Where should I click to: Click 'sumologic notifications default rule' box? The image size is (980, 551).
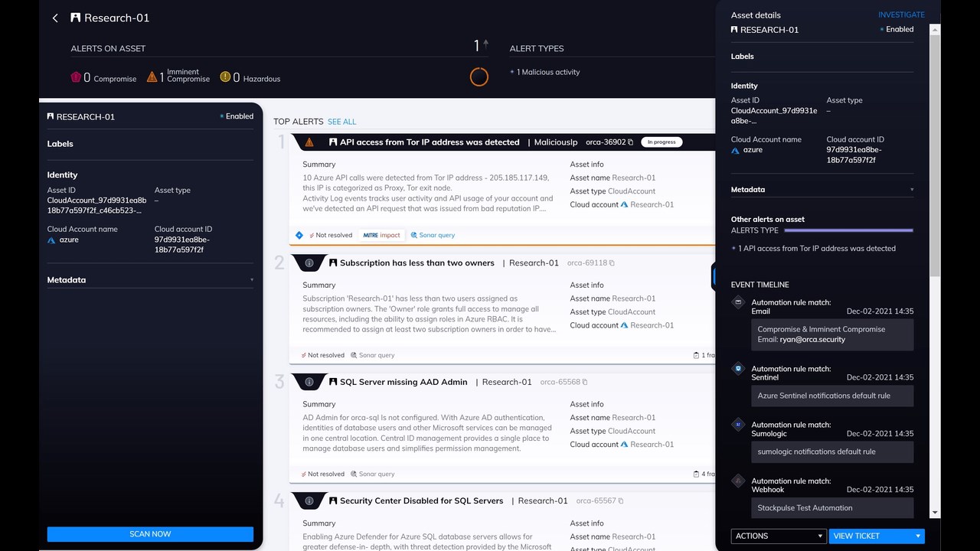[832, 452]
